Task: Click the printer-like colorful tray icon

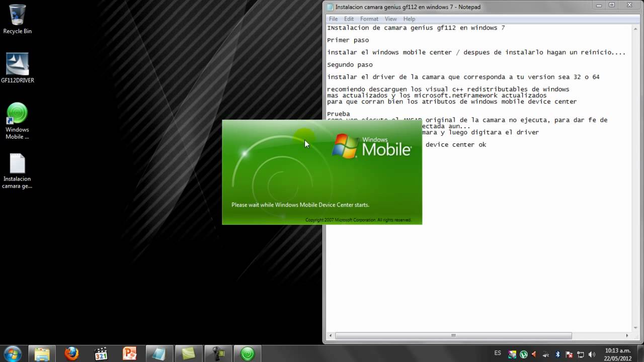Action: [513, 354]
